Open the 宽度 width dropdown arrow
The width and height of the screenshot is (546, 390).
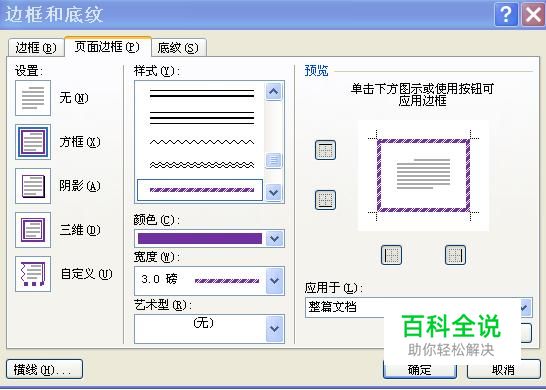coord(274,281)
